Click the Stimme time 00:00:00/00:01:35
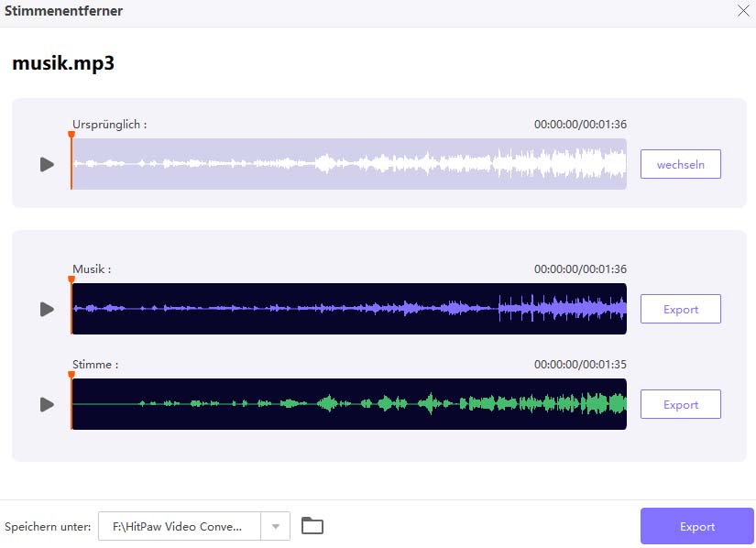 580,365
